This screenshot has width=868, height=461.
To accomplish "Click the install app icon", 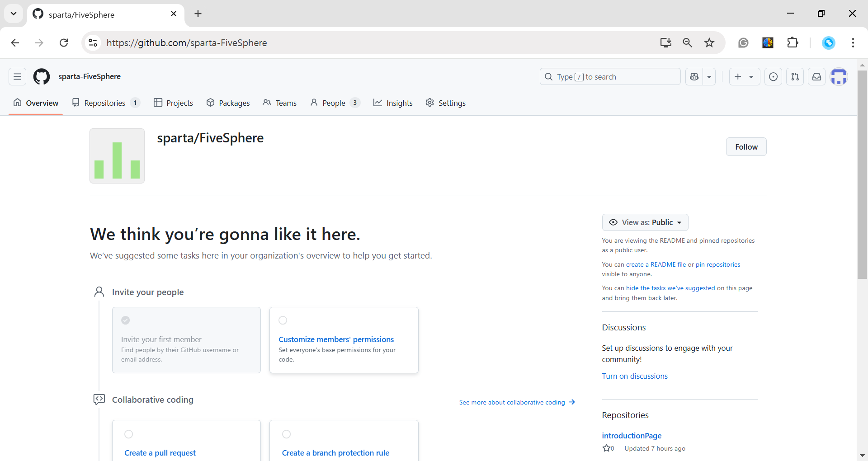I will pyautogui.click(x=665, y=43).
